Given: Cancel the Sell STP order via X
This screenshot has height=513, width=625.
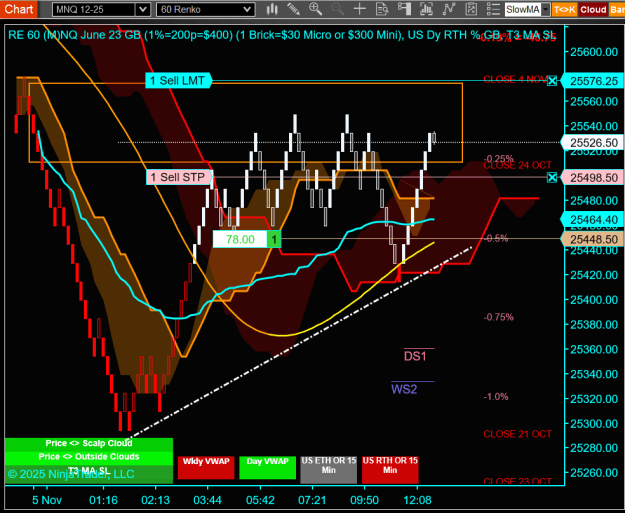Looking at the screenshot, I should tap(552, 177).
